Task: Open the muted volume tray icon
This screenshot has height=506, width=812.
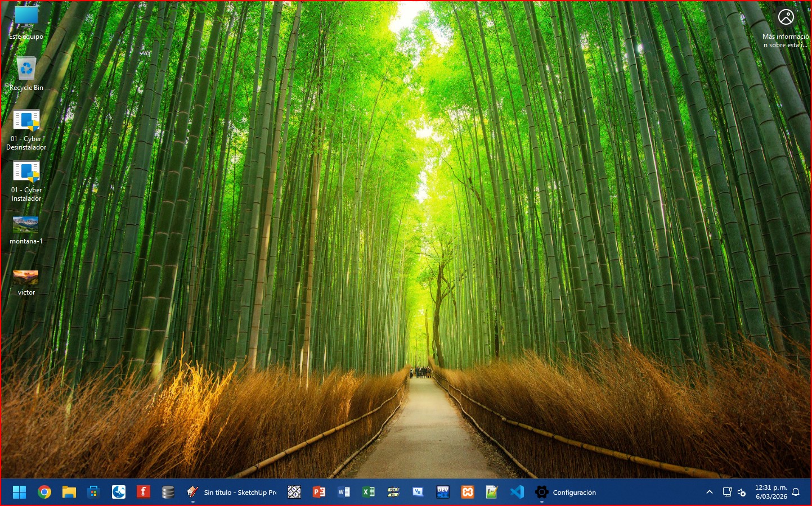Action: coord(742,493)
